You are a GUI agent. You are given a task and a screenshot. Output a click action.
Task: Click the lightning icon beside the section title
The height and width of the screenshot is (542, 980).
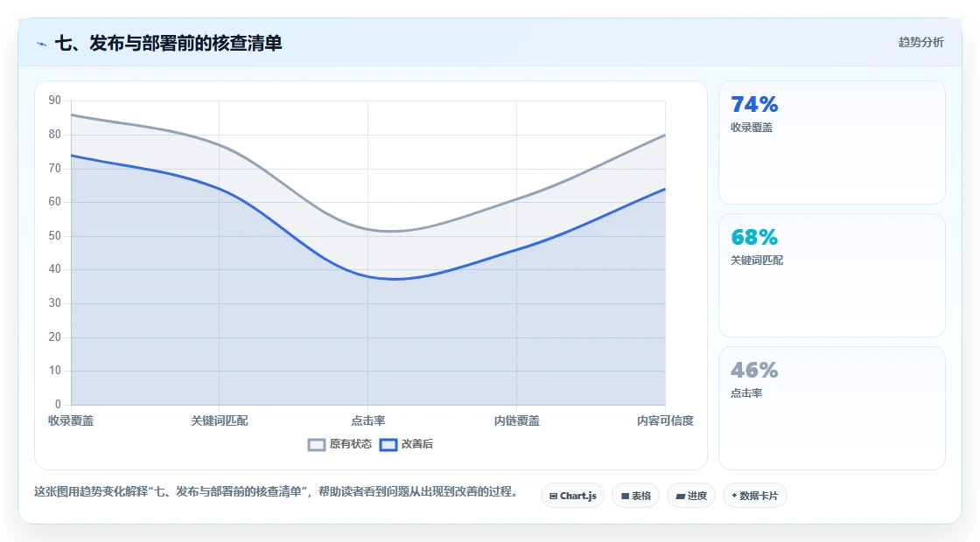pyautogui.click(x=42, y=44)
